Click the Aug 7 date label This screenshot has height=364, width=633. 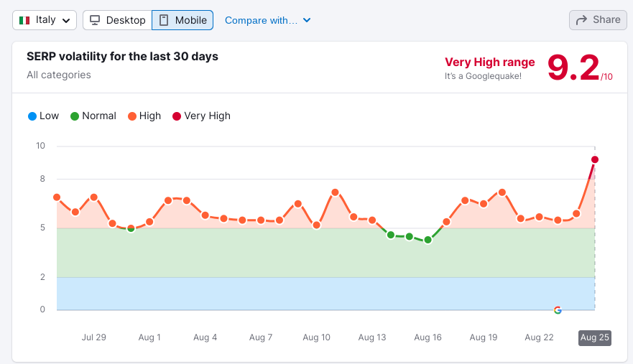point(261,337)
